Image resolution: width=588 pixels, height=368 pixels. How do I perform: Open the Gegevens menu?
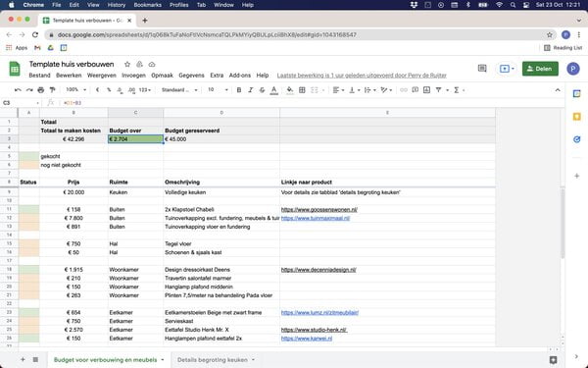coord(191,76)
